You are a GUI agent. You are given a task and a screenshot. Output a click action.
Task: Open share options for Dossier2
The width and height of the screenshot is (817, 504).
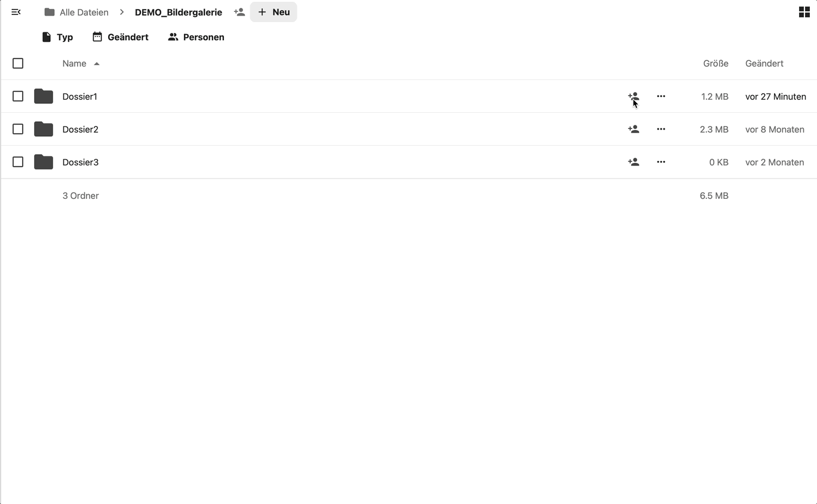point(633,129)
